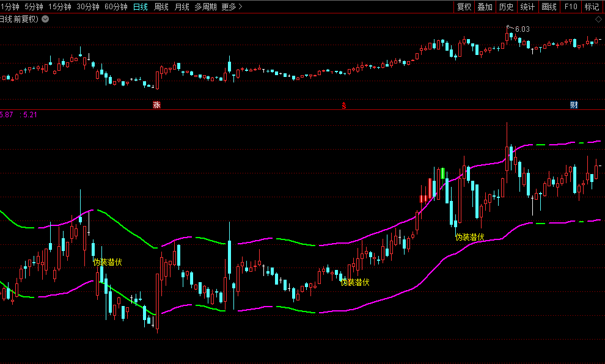Select the 15分钟 chart period

[60, 7]
